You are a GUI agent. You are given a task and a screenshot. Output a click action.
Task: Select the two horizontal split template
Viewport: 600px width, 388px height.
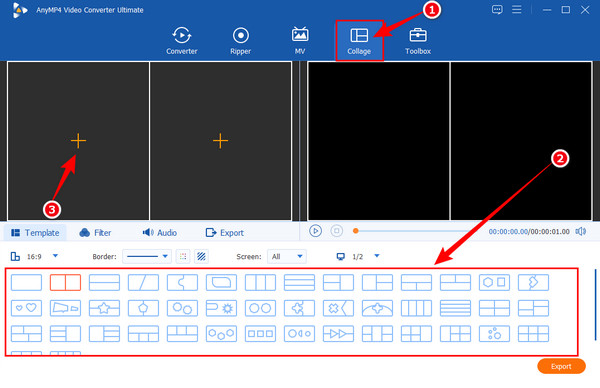pos(104,282)
